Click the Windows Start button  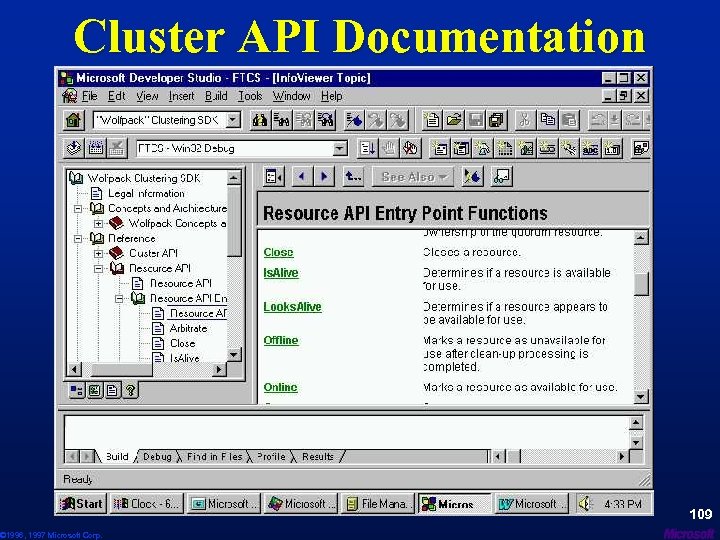pos(81,504)
